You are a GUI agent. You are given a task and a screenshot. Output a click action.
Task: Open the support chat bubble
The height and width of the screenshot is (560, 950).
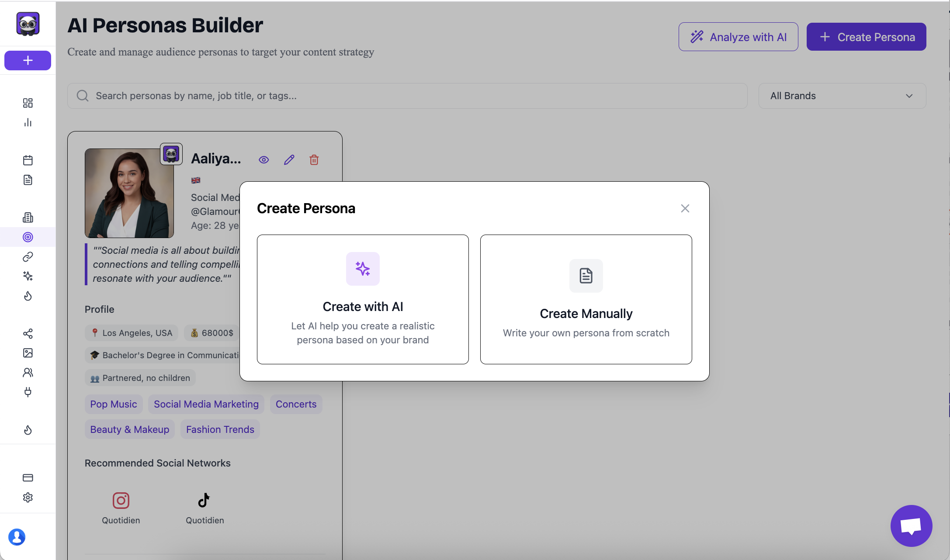coord(911,525)
